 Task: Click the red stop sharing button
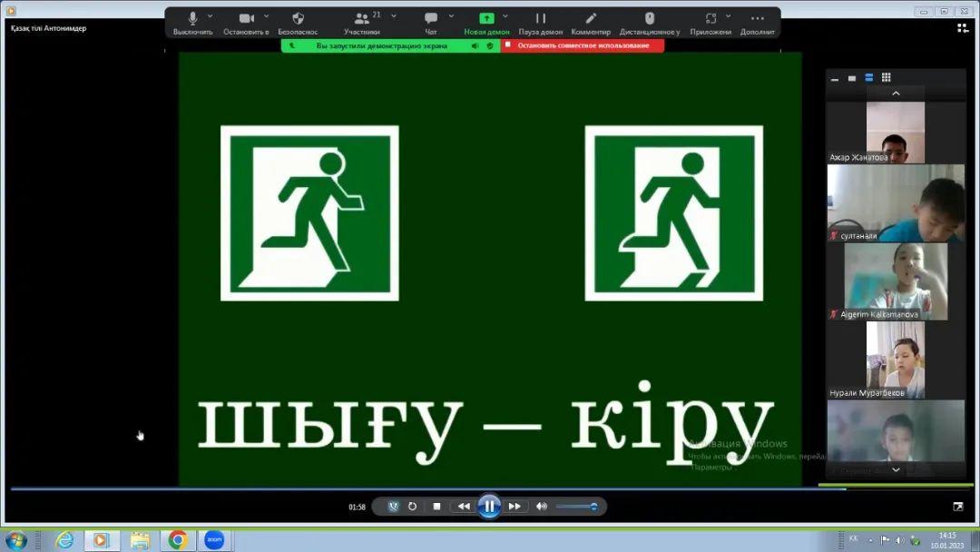582,45
